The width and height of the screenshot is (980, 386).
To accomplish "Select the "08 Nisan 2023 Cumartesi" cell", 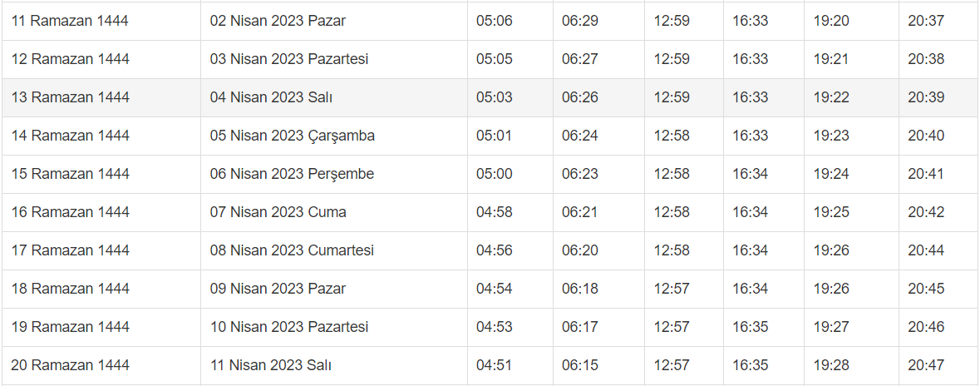I will [x=292, y=250].
